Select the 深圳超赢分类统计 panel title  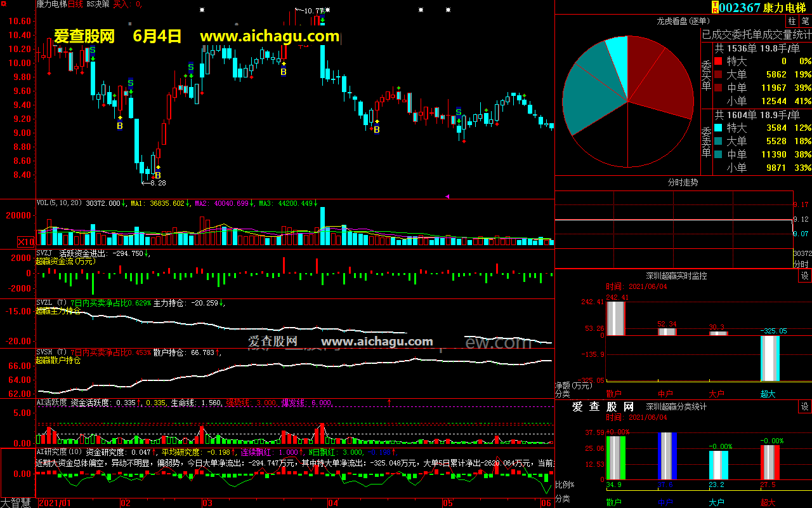pyautogui.click(x=676, y=406)
